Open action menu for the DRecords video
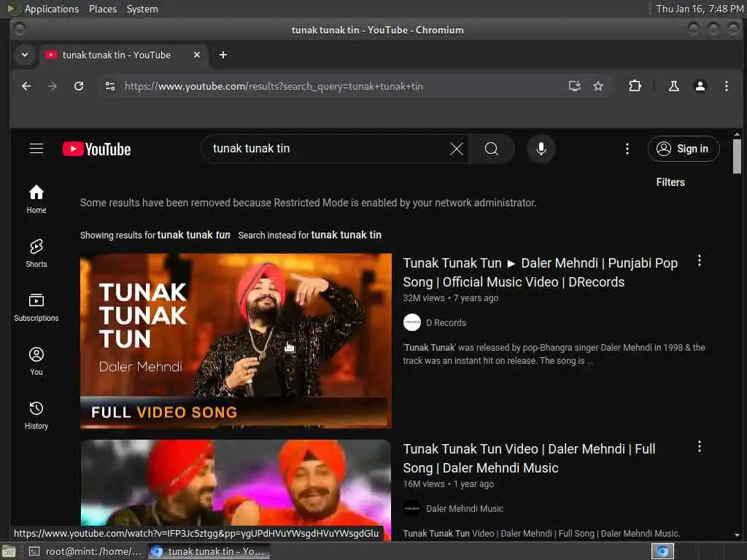747x560 pixels. [x=699, y=260]
